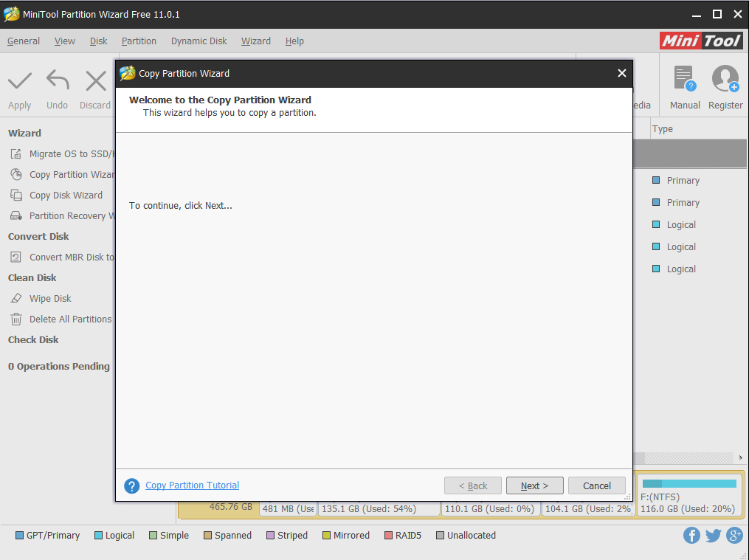Open the Manual help icon
Viewport: 749px width, 560px height.
point(683,85)
